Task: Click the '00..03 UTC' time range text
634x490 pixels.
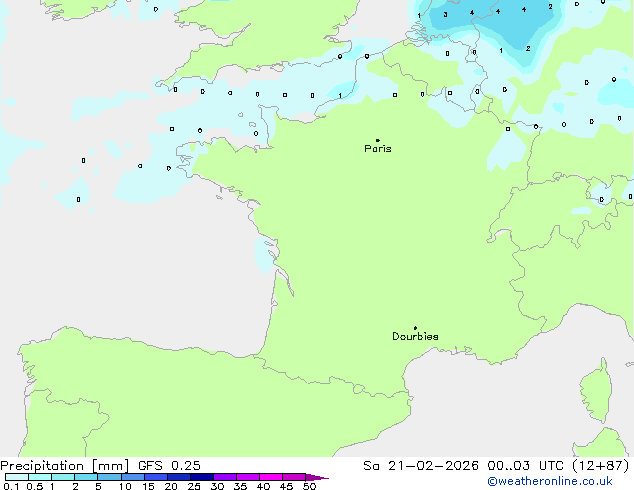Action: click(525, 466)
